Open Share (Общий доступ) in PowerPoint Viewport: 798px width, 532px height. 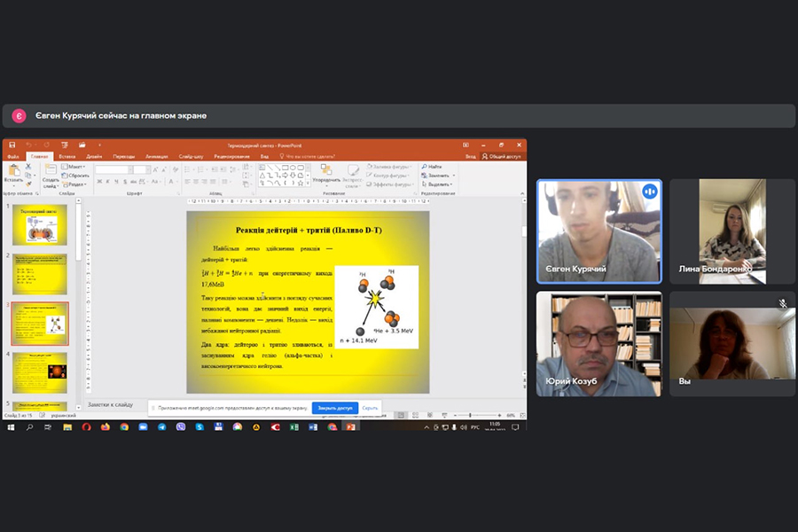(501, 156)
